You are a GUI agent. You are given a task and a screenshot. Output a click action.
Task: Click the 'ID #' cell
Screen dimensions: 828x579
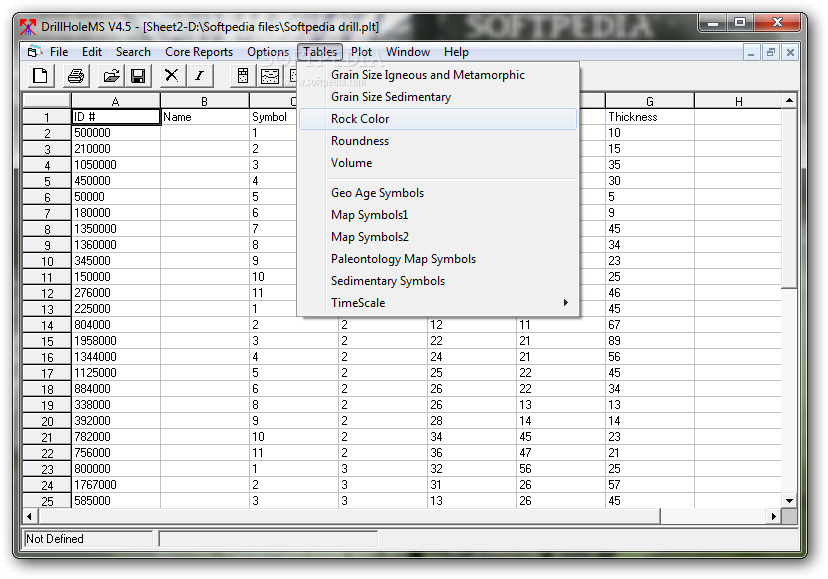(x=116, y=117)
